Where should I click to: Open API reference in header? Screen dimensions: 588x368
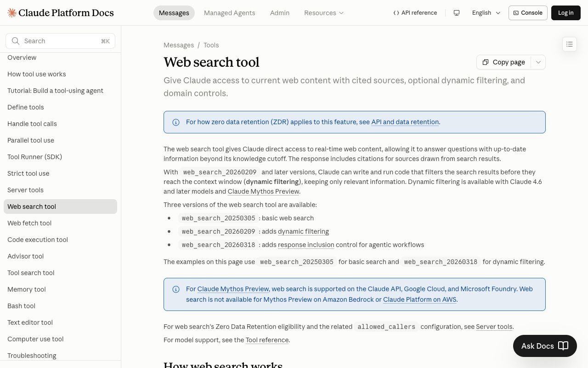(415, 13)
